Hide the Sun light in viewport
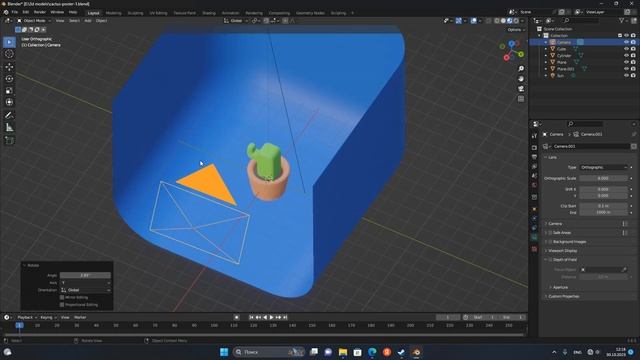This screenshot has width=640, height=360. click(626, 76)
